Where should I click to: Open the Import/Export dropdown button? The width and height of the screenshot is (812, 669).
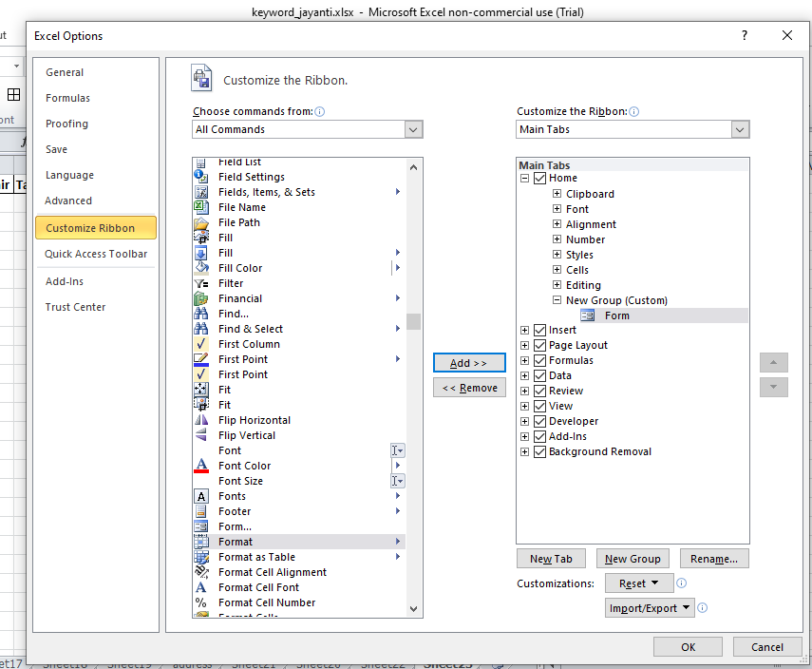click(x=650, y=608)
